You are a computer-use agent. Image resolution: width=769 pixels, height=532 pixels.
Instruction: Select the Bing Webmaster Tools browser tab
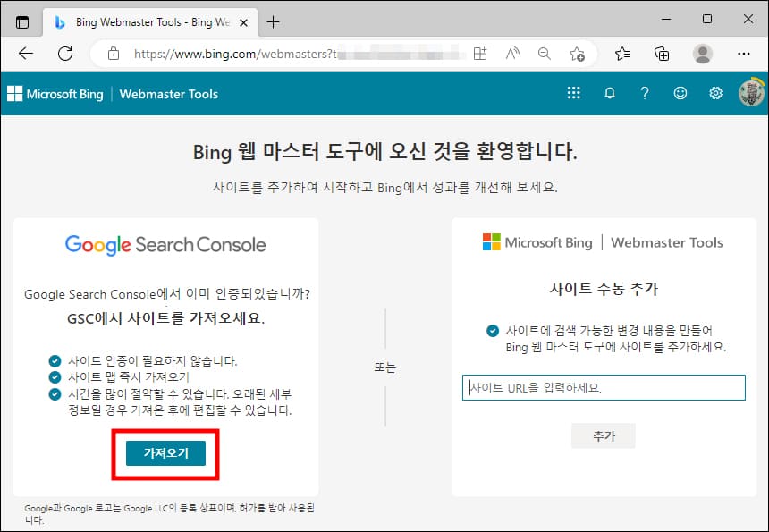(x=143, y=21)
